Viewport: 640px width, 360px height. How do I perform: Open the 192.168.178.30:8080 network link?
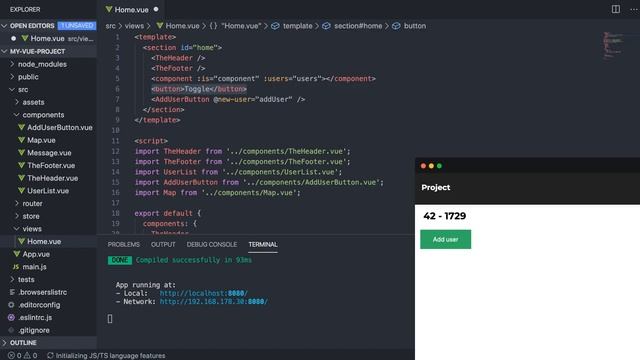pos(213,302)
